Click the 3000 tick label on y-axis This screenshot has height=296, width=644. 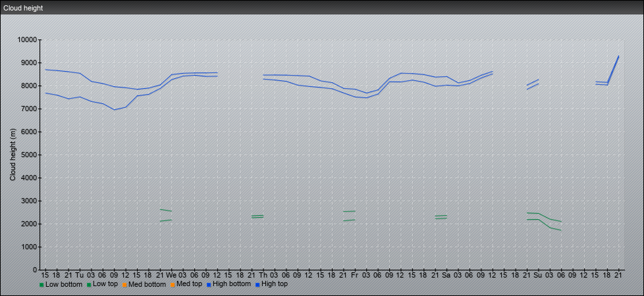coord(28,201)
